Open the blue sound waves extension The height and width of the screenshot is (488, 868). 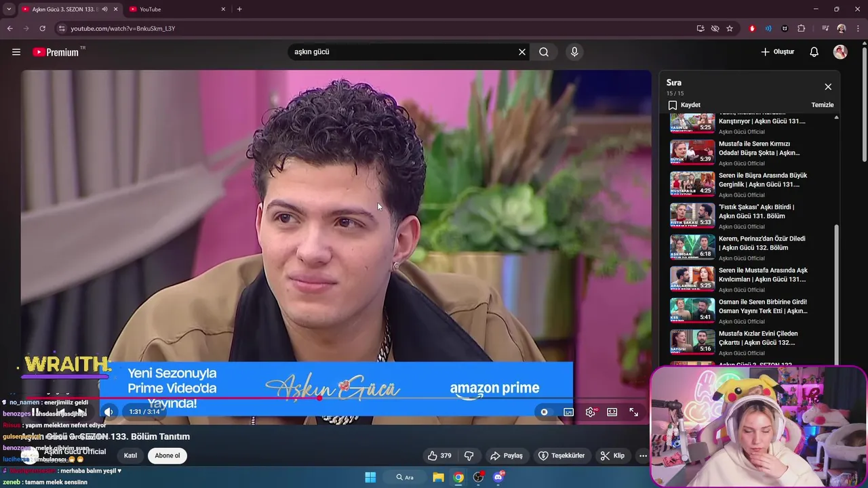pyautogui.click(x=768, y=28)
